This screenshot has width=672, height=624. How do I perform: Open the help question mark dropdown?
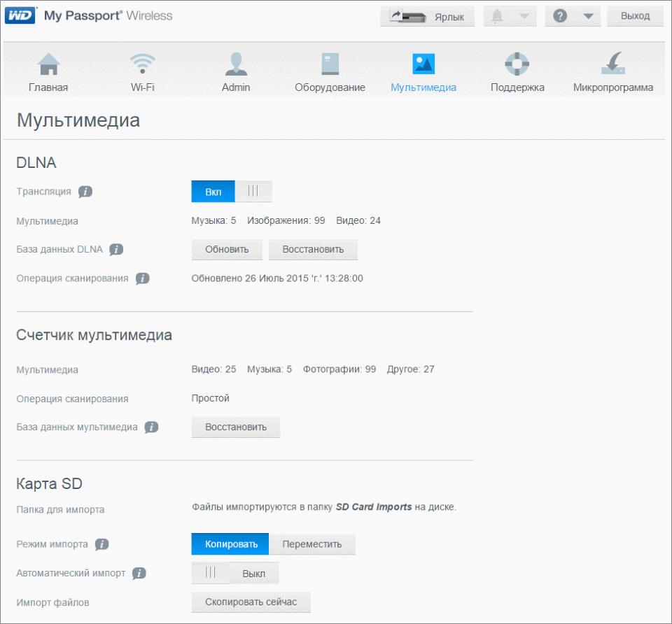coord(572,16)
